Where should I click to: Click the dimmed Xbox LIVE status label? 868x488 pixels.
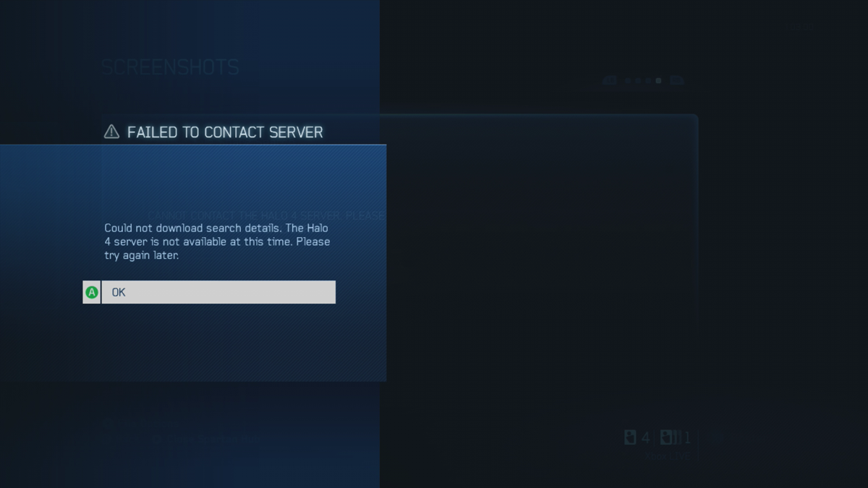tap(667, 456)
